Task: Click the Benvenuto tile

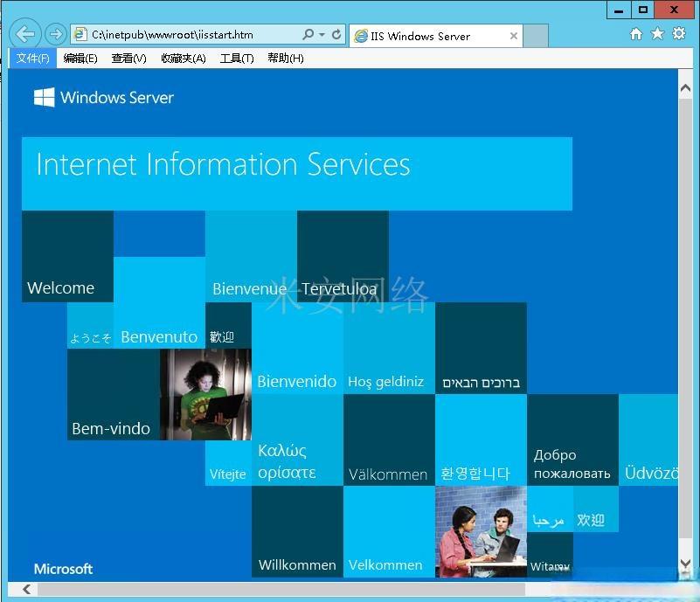Action: pos(159,302)
